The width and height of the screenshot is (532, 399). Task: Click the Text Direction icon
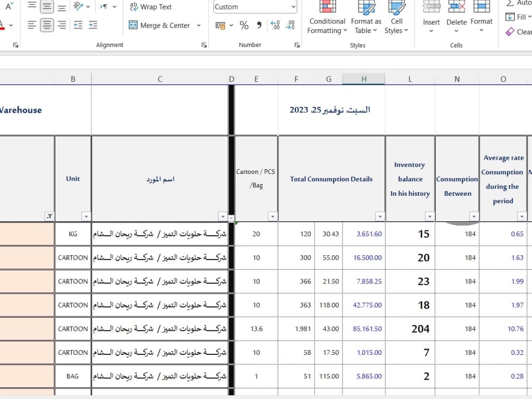point(104,6)
